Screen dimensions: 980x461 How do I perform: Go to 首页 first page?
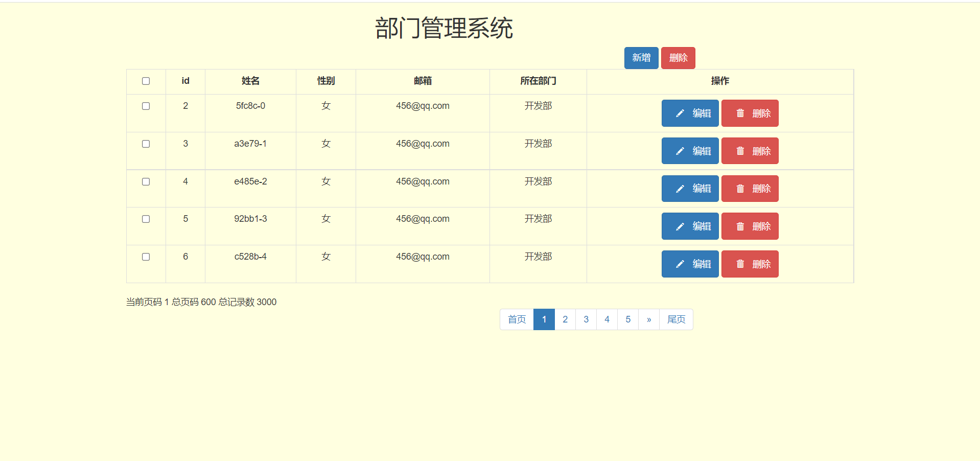click(517, 319)
